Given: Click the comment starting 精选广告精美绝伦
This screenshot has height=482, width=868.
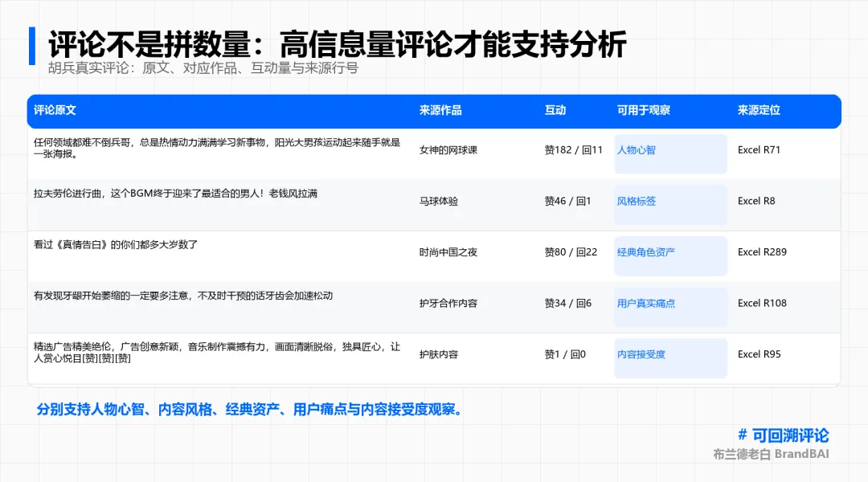Looking at the screenshot, I should pyautogui.click(x=216, y=353).
